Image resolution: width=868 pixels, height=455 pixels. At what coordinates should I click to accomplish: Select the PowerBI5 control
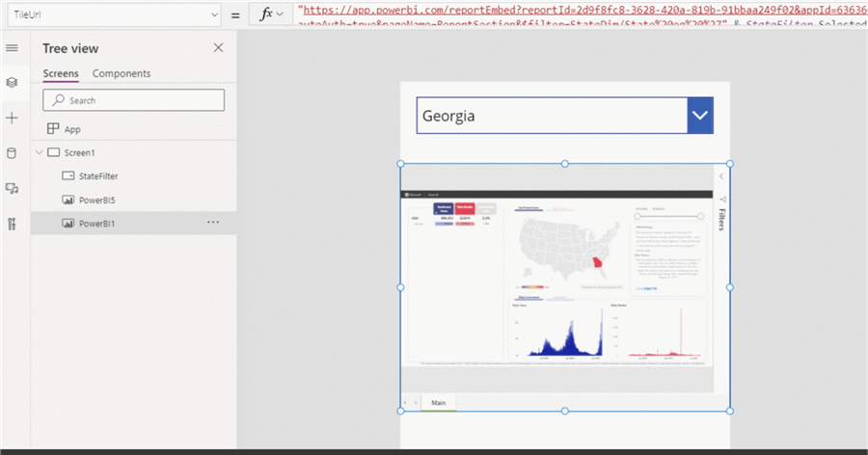coord(96,200)
